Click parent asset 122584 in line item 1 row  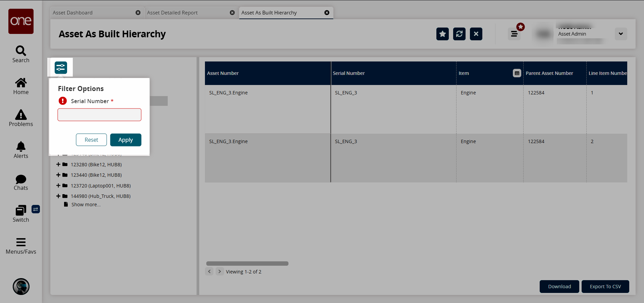536,93
